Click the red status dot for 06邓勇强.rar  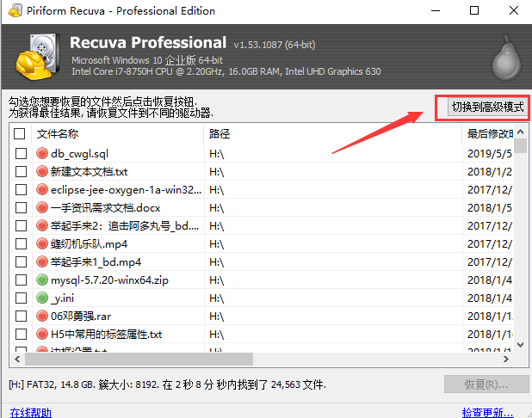tap(42, 316)
